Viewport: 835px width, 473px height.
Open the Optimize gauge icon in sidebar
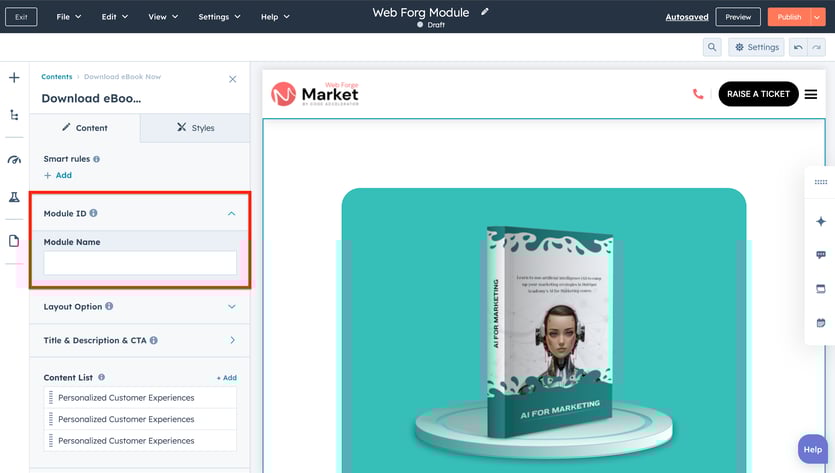pos(14,160)
